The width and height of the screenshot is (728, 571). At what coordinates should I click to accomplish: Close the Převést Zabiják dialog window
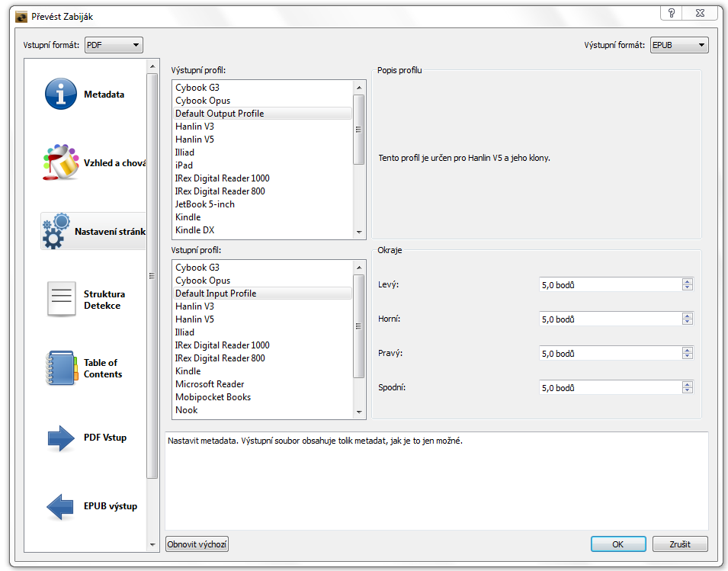(700, 13)
